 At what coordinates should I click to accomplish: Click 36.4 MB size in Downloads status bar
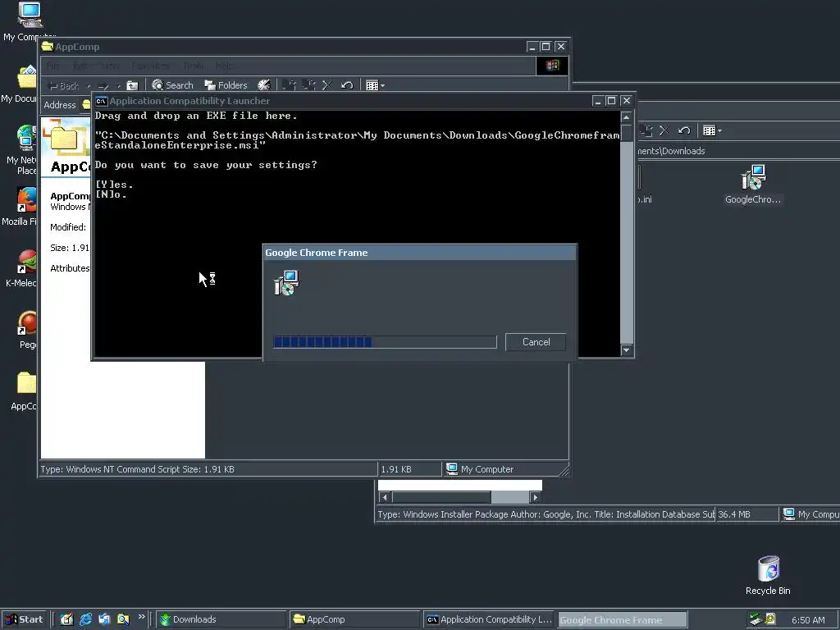(x=734, y=514)
